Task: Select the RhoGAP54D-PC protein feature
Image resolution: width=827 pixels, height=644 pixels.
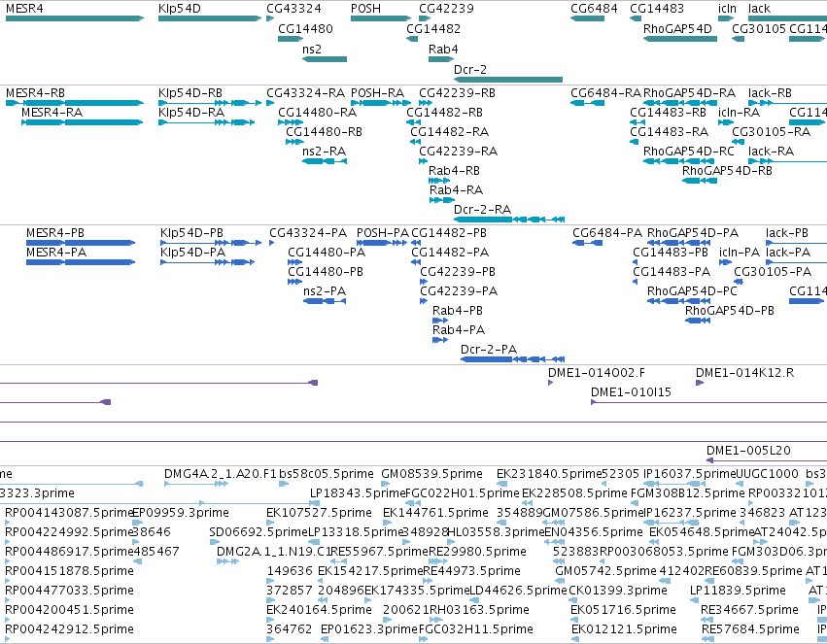Action: coord(678,301)
